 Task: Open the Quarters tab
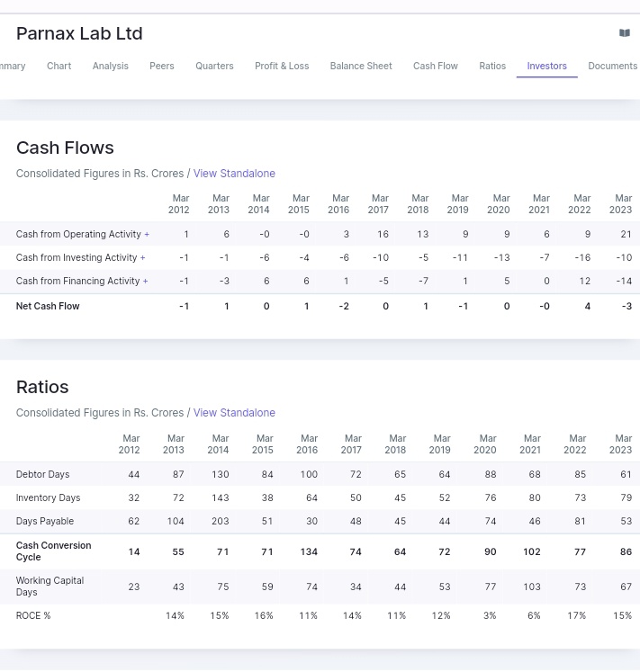tap(214, 66)
